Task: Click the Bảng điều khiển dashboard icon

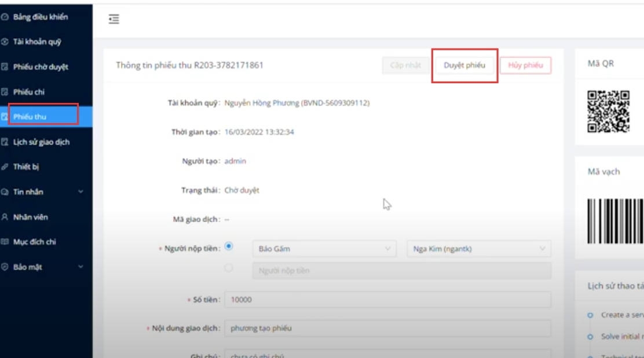Action: [5, 17]
